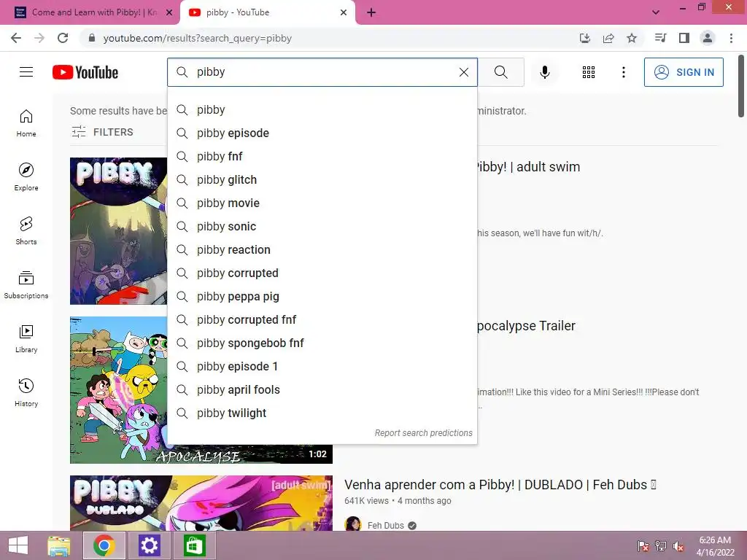Open File Explorer from the taskbar

(x=59, y=545)
